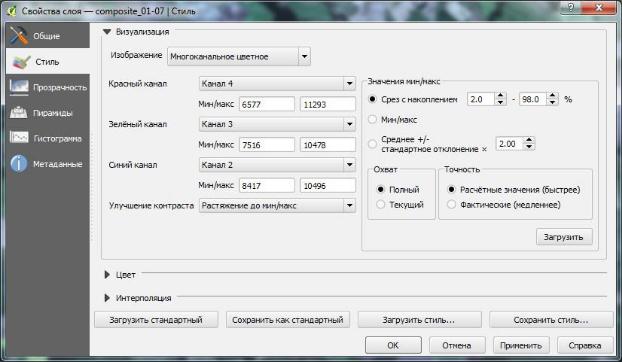Open help with Справка button

585,345
